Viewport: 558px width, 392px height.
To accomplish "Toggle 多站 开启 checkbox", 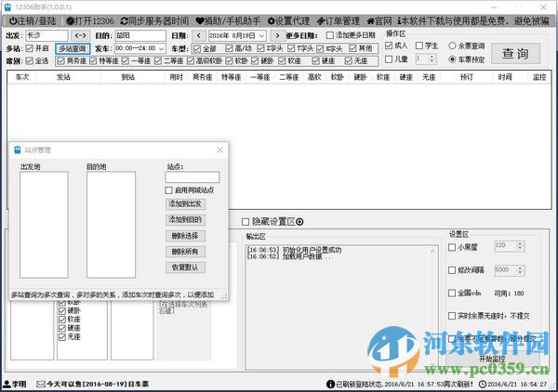I will (x=30, y=48).
